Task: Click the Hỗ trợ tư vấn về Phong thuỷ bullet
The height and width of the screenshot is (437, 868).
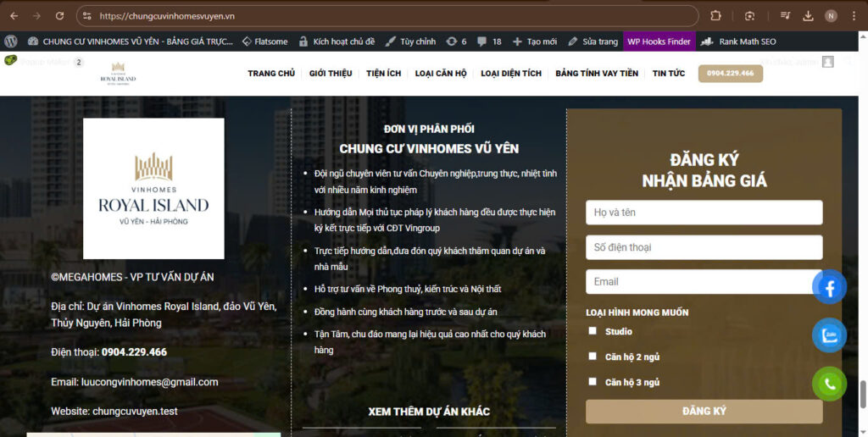Action: (408, 290)
